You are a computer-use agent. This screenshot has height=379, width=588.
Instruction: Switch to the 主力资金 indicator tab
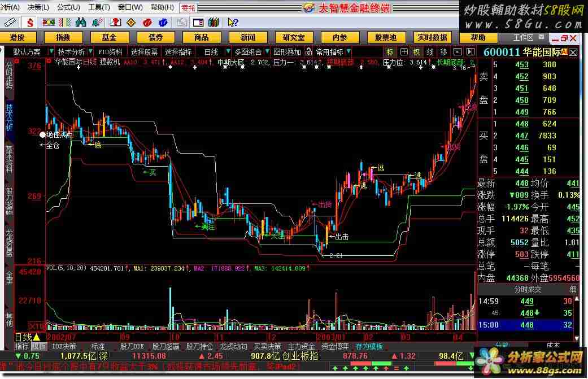301,347
